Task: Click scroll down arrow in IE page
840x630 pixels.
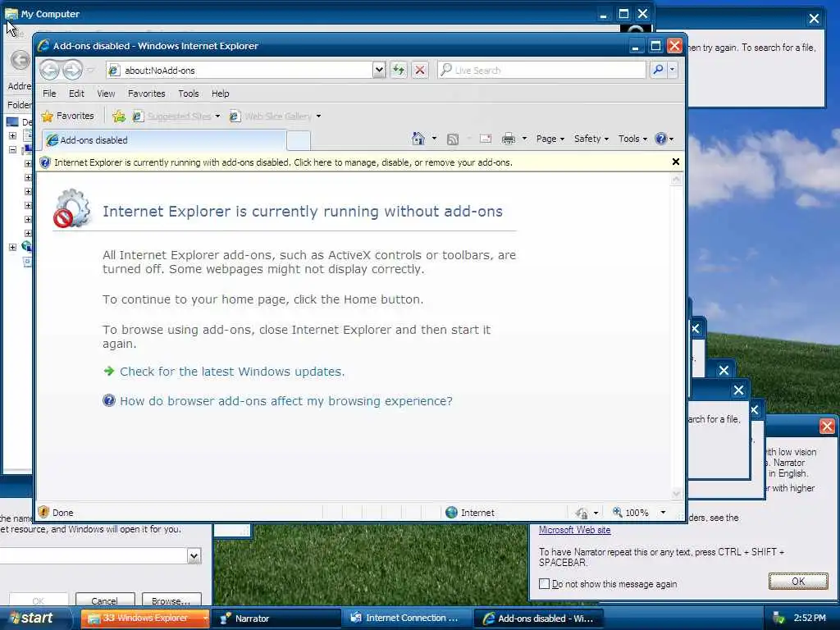Action: [676, 493]
